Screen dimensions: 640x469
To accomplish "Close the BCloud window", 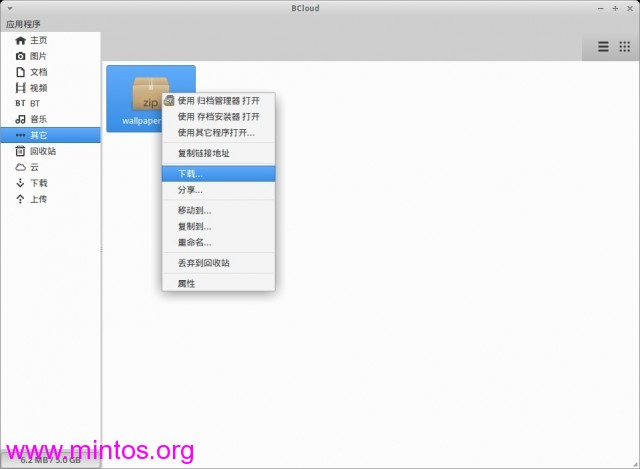I will point(630,9).
